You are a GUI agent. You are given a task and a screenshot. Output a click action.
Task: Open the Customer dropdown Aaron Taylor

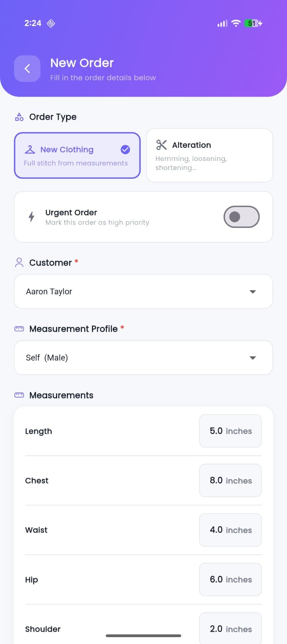point(137,291)
